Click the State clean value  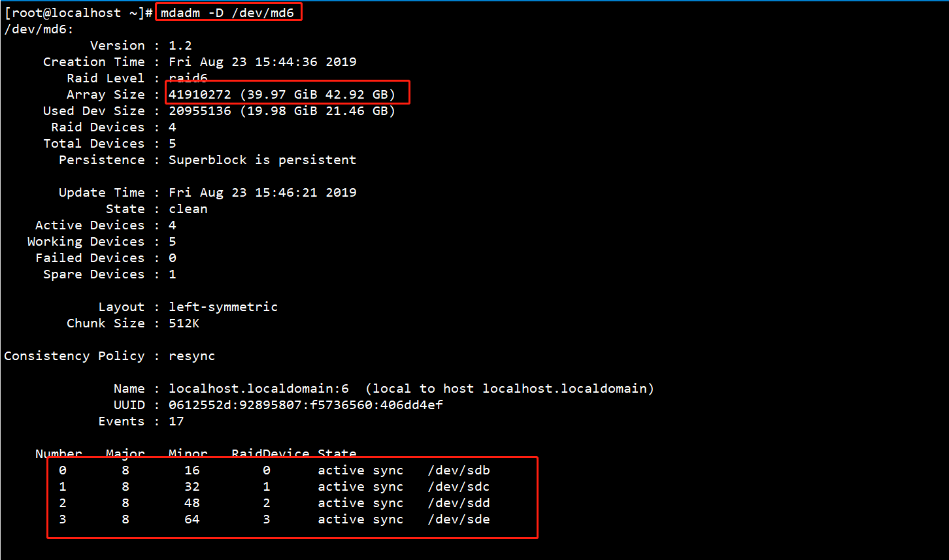(188, 208)
